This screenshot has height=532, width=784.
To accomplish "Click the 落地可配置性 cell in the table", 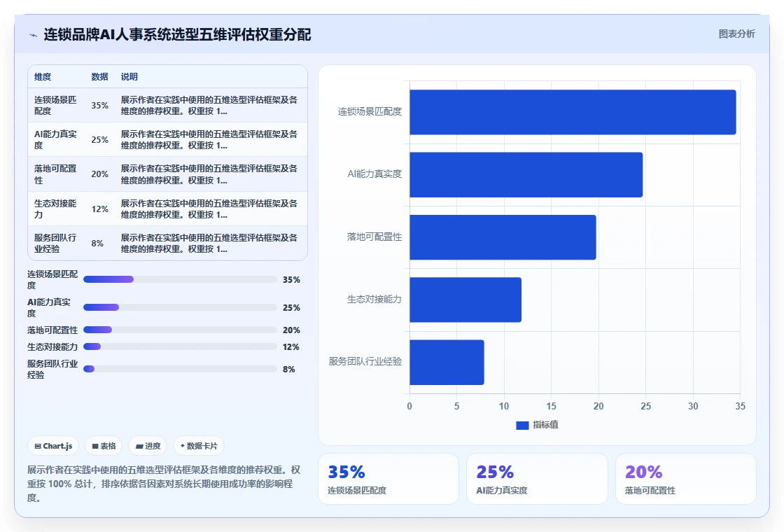I will point(55,174).
